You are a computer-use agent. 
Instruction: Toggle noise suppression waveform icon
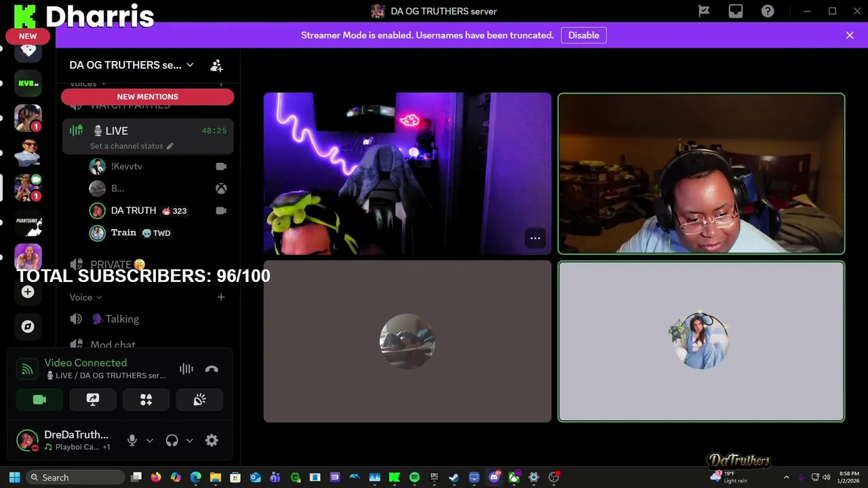186,369
